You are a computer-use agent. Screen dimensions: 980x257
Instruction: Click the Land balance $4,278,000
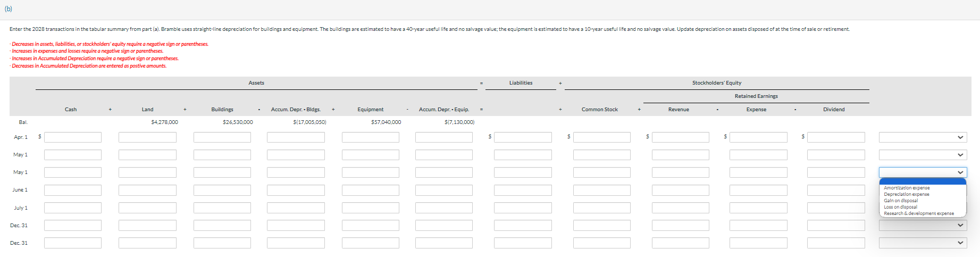tap(165, 122)
